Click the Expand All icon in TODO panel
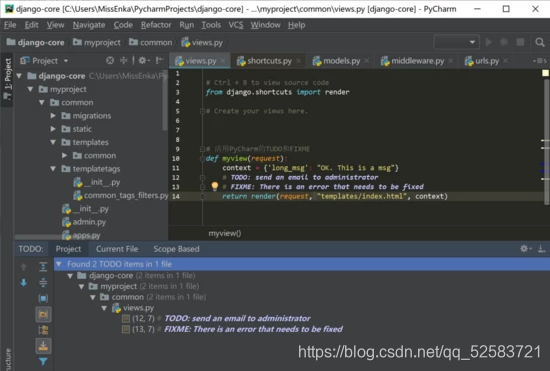This screenshot has width=550, height=371. 43,267
